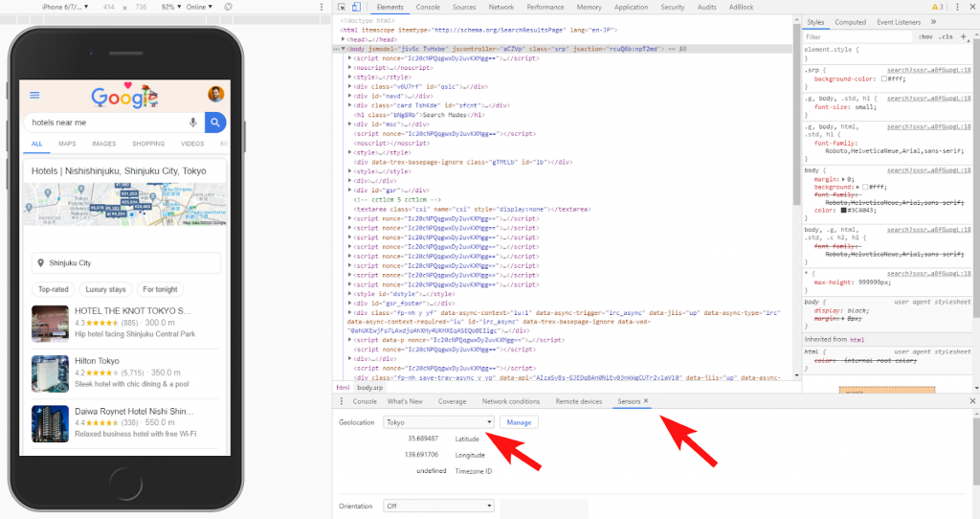The width and height of the screenshot is (980, 519).
Task: Click the Google doodle logo
Action: (124, 96)
